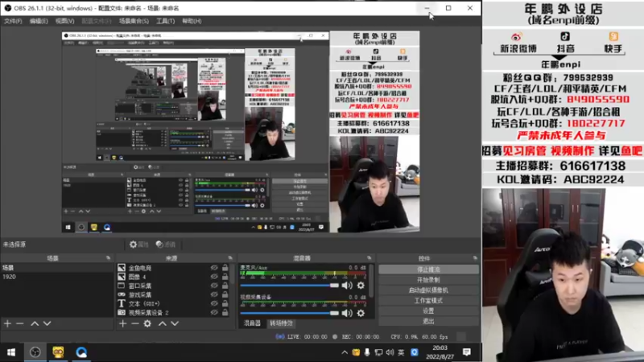644x362 pixels.
Task: Open the yellow mascot app in the taskbar
Action: (x=58, y=352)
